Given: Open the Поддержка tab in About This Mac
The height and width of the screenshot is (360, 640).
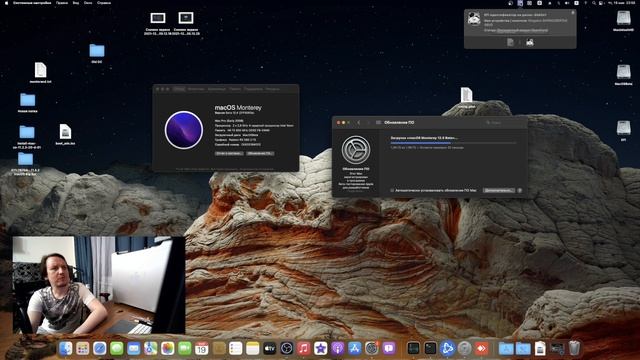Looking at the screenshot, I should (253, 89).
